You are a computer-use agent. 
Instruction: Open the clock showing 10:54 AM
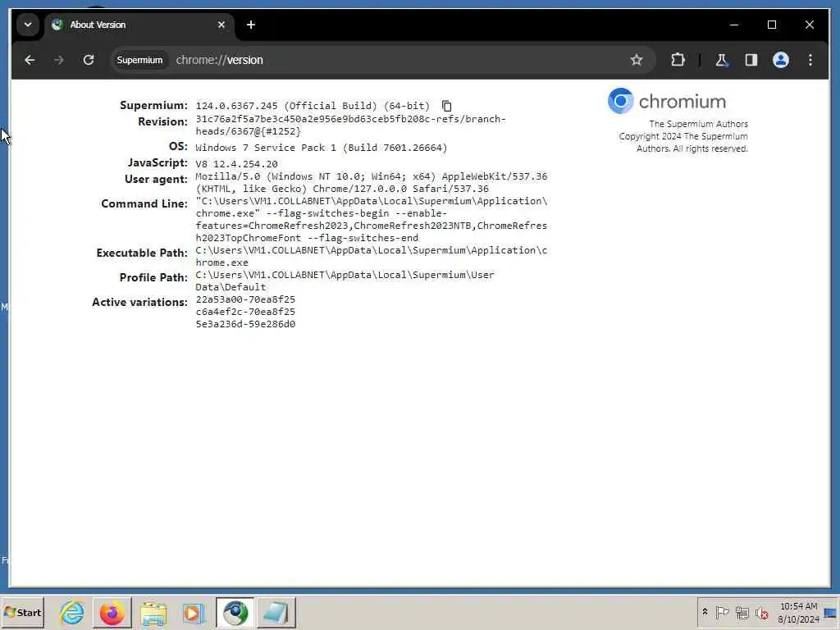pos(798,612)
